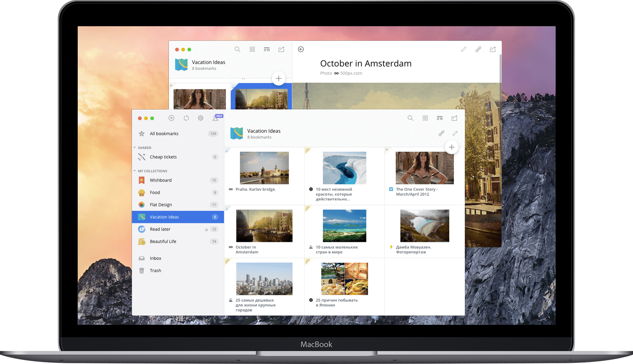Collapse the SHARED section in sidebar

(135, 148)
